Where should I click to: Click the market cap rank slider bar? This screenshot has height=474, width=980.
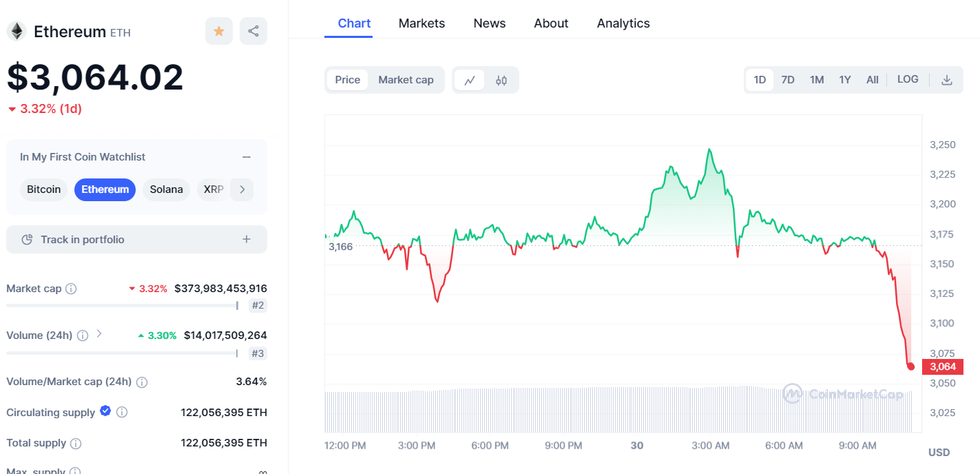[x=123, y=305]
